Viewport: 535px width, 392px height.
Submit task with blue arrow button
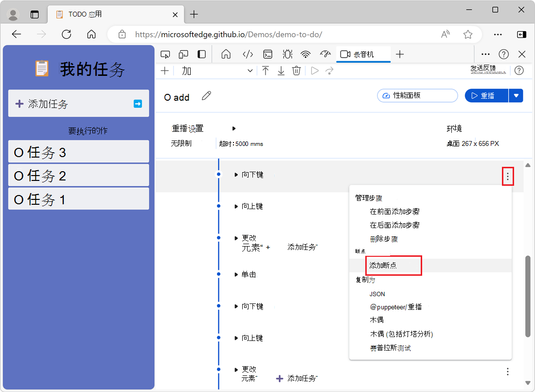pos(138,104)
